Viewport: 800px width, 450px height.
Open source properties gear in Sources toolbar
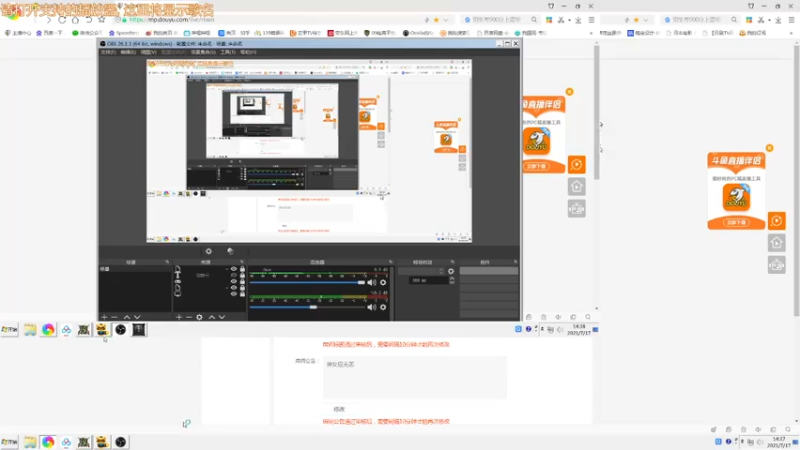pyautogui.click(x=199, y=317)
